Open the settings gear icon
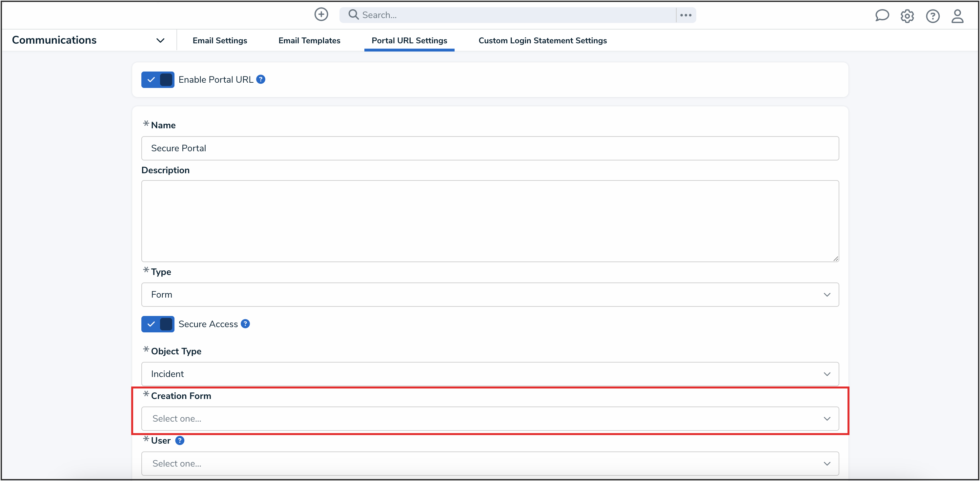The image size is (980, 481). click(x=907, y=16)
